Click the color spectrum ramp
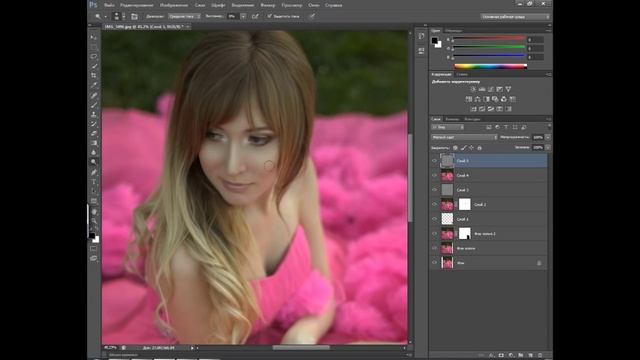Screen dimensions: 640x360 click(491, 67)
